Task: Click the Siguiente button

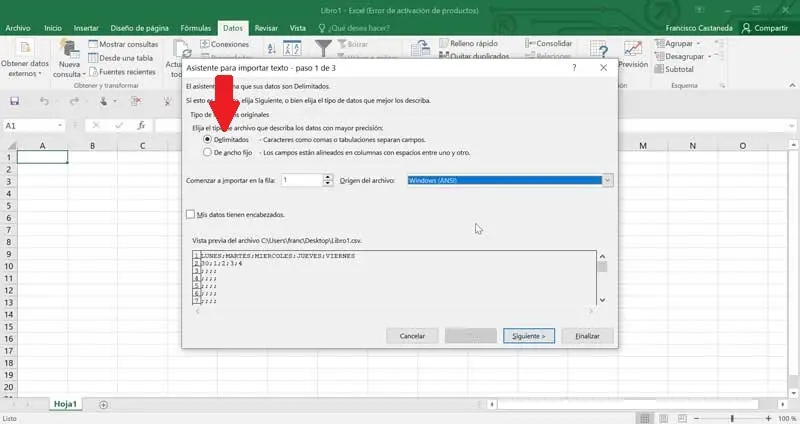Action: [528, 336]
